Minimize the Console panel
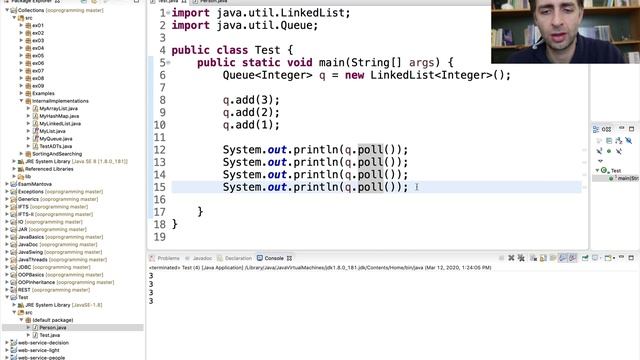The image size is (640, 360). pos(621,258)
